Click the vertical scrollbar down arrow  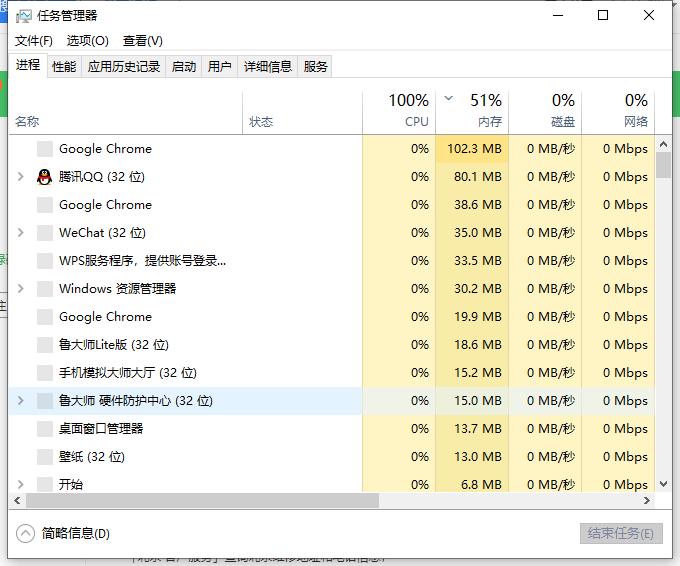click(x=663, y=484)
